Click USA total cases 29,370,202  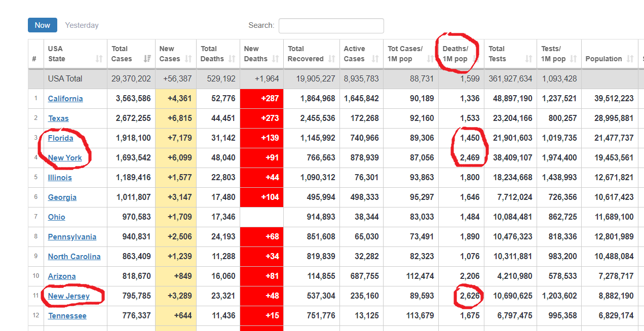[131, 79]
